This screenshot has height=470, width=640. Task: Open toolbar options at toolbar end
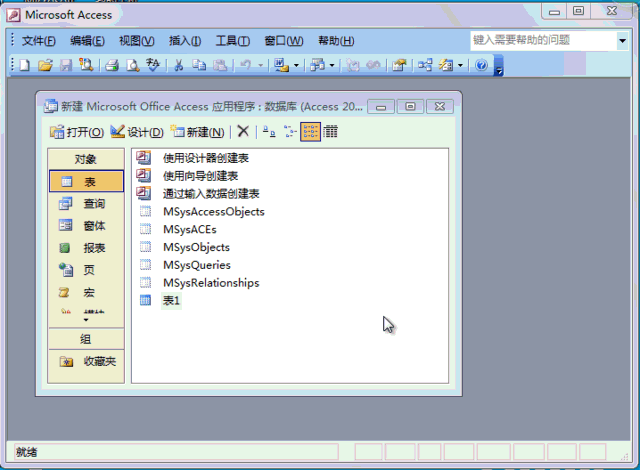click(x=499, y=66)
